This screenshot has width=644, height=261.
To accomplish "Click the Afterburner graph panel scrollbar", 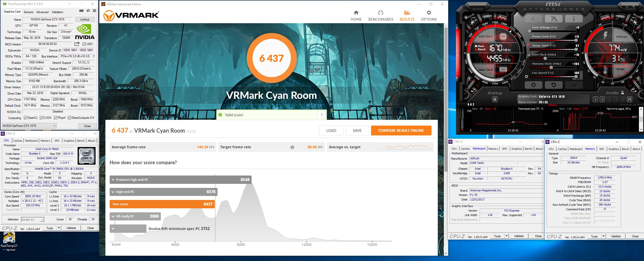I will click(x=641, y=119).
